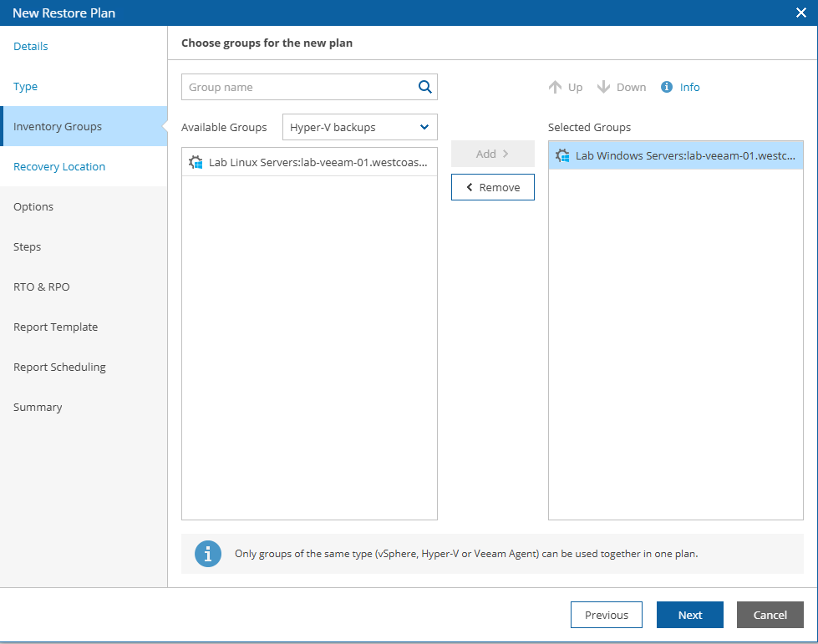Cancel the new restore plan
Viewport: 818px width, 644px height.
[770, 615]
